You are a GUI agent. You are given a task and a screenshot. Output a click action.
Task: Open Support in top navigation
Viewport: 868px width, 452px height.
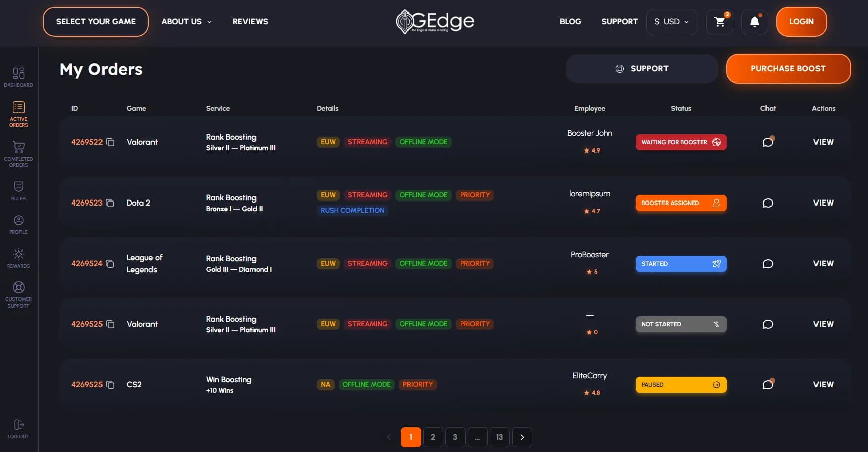click(620, 22)
